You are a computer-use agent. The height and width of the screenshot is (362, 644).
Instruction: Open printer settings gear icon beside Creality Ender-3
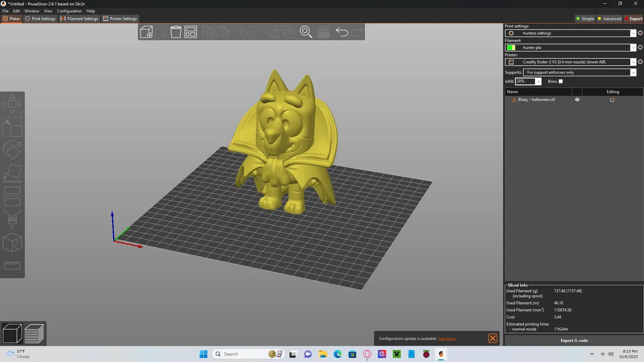tap(640, 62)
